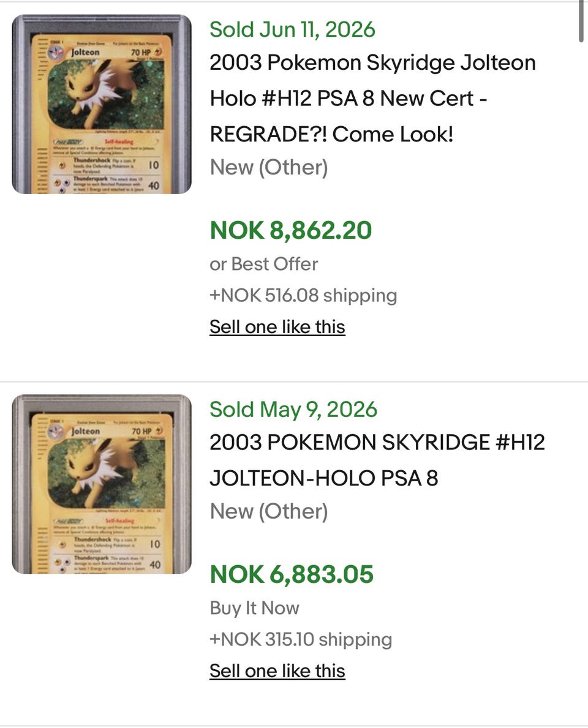The image size is (588, 728).
Task: Click the '+NOK 315.10 shipping' text
Action: click(301, 639)
